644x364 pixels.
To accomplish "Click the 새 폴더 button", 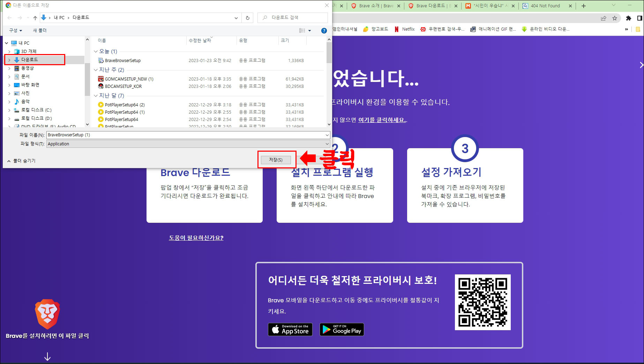I will tap(39, 30).
